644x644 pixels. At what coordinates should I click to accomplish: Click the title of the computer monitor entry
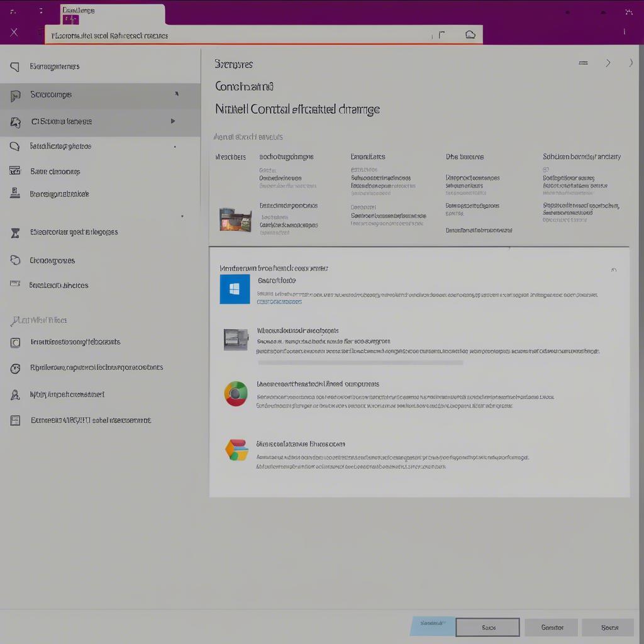coord(297,330)
